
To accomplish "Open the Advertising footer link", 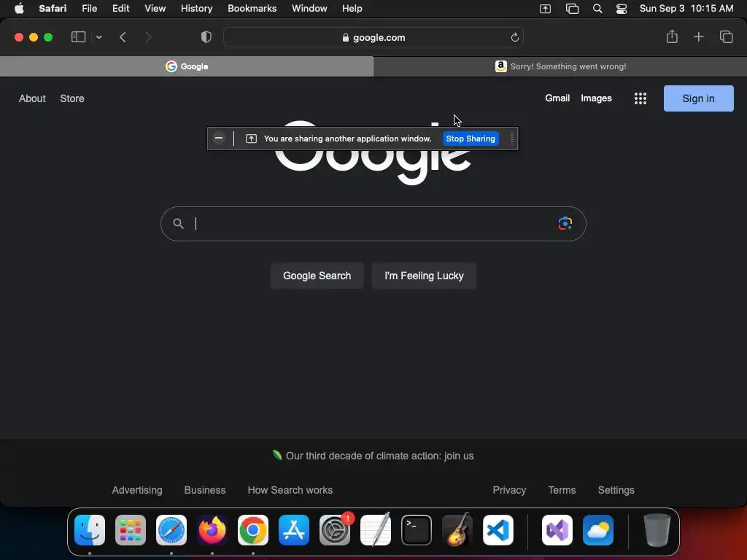I will tap(137, 490).
